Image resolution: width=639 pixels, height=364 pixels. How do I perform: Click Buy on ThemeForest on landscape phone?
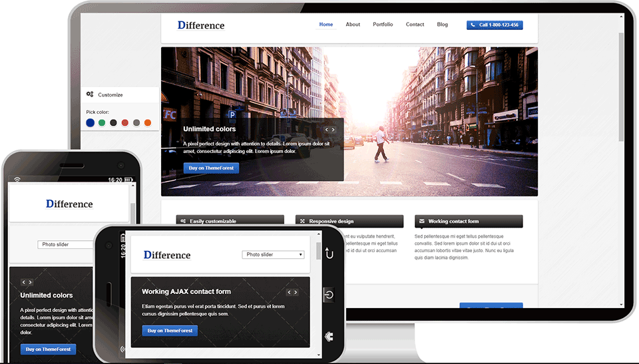[x=170, y=331]
